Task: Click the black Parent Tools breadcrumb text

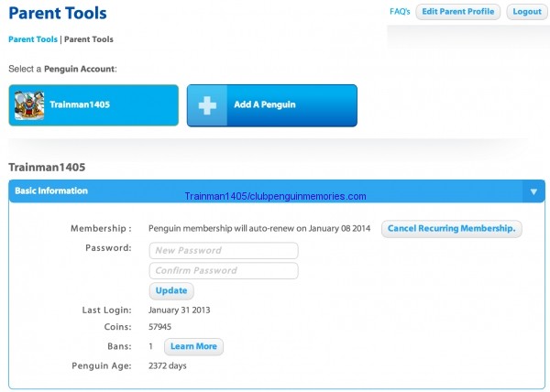Action: (x=89, y=39)
